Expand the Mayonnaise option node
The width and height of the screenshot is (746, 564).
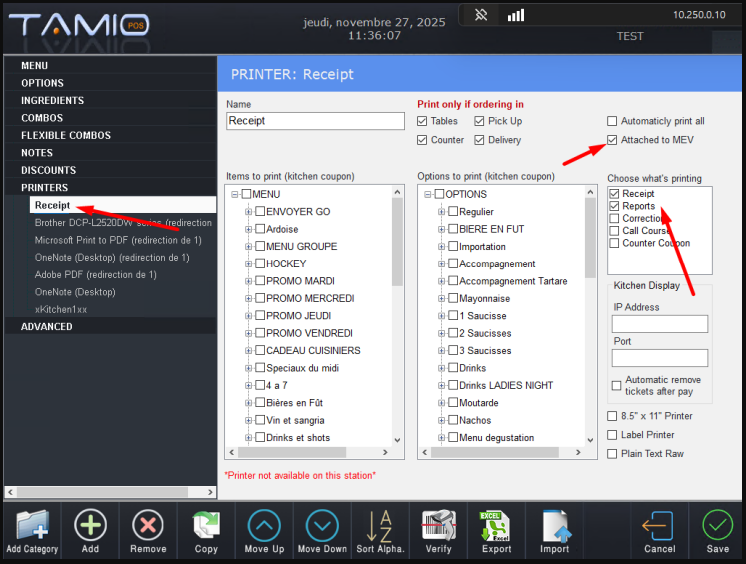click(x=442, y=299)
